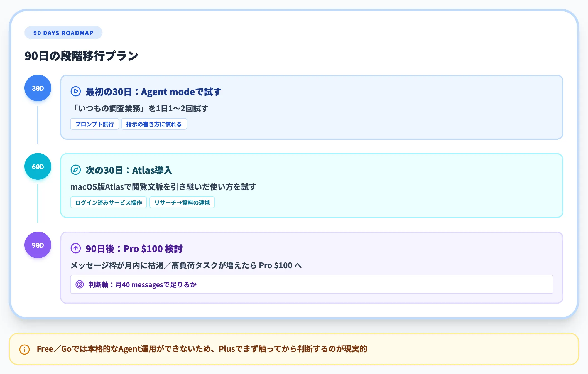Screen dimensions: 588x374
Task: Click the heading 最初の30日：Agent modeで試す
Action: coord(153,92)
